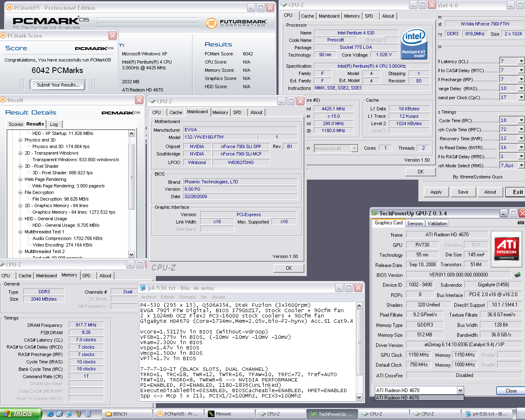Click inside the Notepad text area

click(248, 351)
